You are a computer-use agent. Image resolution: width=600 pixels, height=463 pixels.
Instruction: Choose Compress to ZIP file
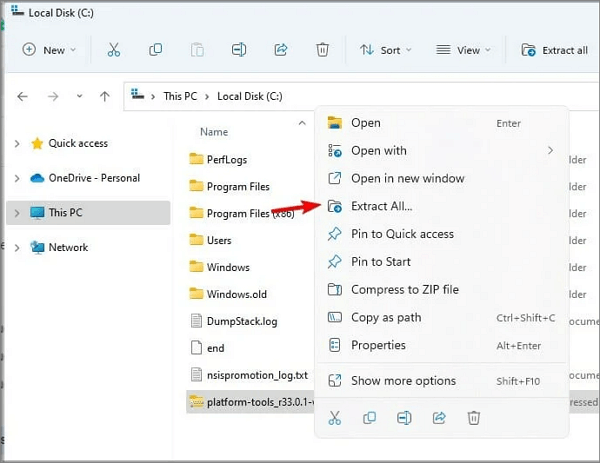(441, 290)
